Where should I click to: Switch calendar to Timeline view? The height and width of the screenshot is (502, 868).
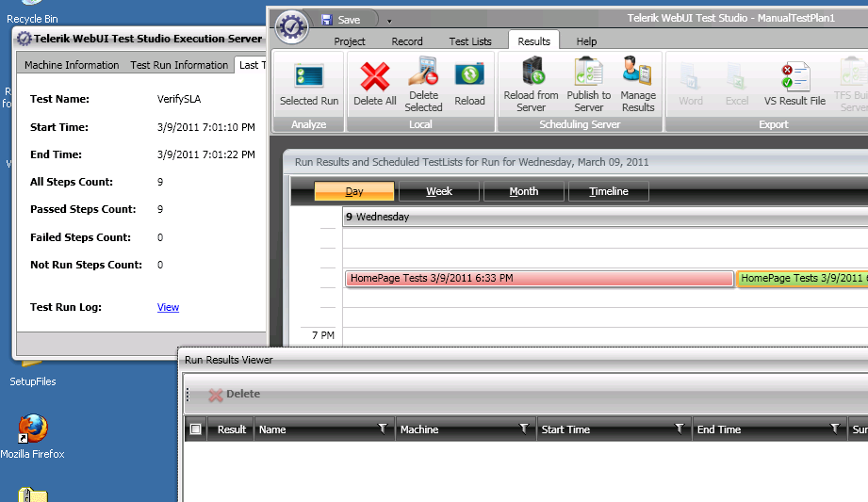coord(609,191)
